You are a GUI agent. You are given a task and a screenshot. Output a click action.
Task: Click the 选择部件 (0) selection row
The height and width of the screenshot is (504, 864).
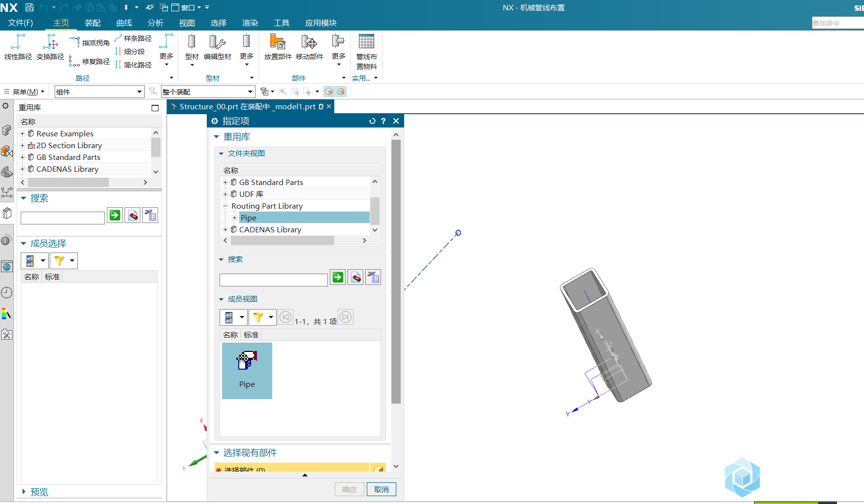pyautogui.click(x=292, y=468)
